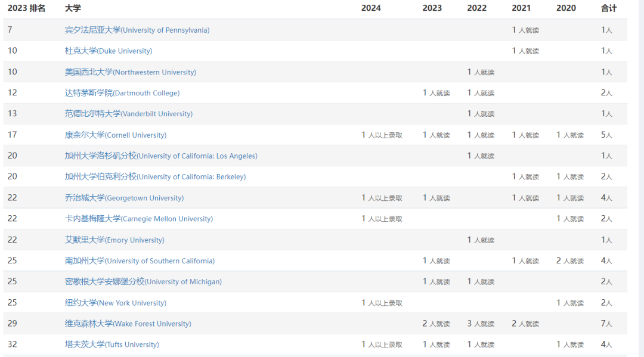Click the 2020 column header
Image resolution: width=644 pixels, height=357 pixels.
coord(566,8)
